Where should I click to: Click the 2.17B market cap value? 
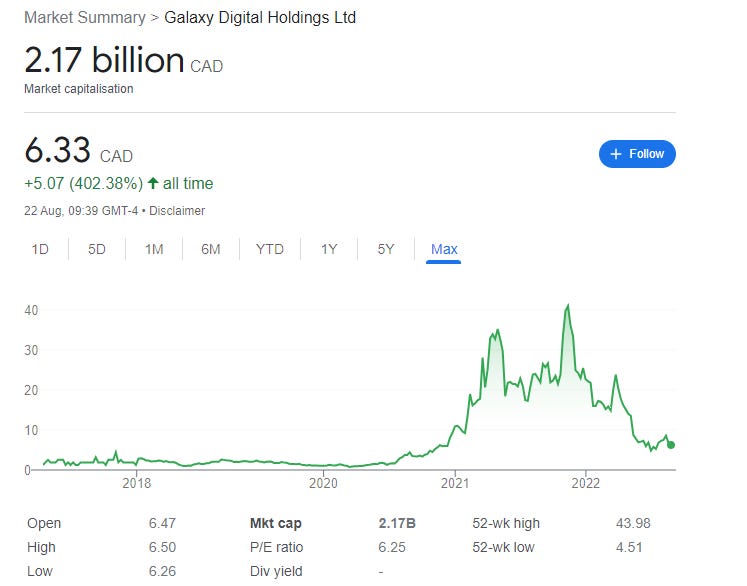click(397, 523)
